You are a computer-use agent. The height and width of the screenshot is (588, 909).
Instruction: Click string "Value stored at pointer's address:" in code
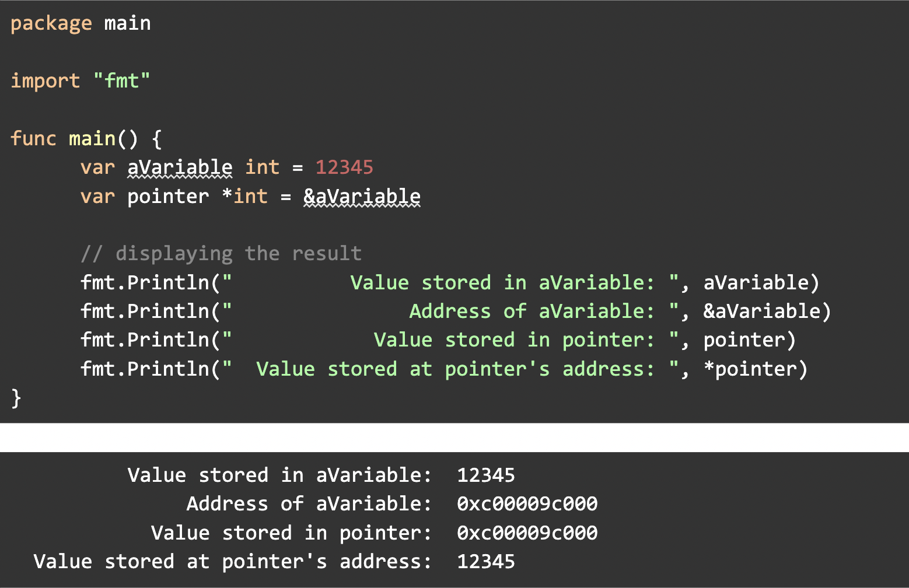pyautogui.click(x=455, y=369)
